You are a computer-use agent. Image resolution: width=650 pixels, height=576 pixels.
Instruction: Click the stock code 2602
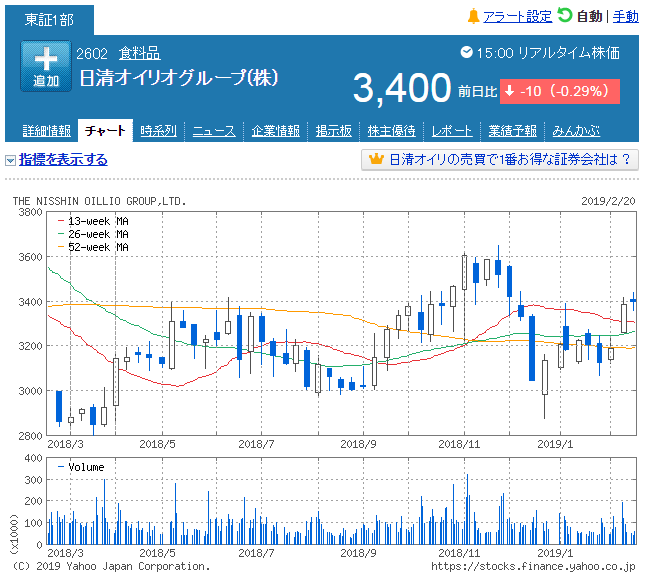[x=92, y=53]
